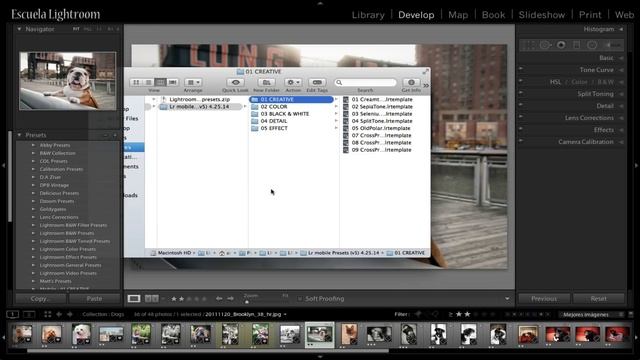Image resolution: width=640 pixels, height=360 pixels.
Task: Toggle Effects panel on/off switch
Action: coord(521,129)
